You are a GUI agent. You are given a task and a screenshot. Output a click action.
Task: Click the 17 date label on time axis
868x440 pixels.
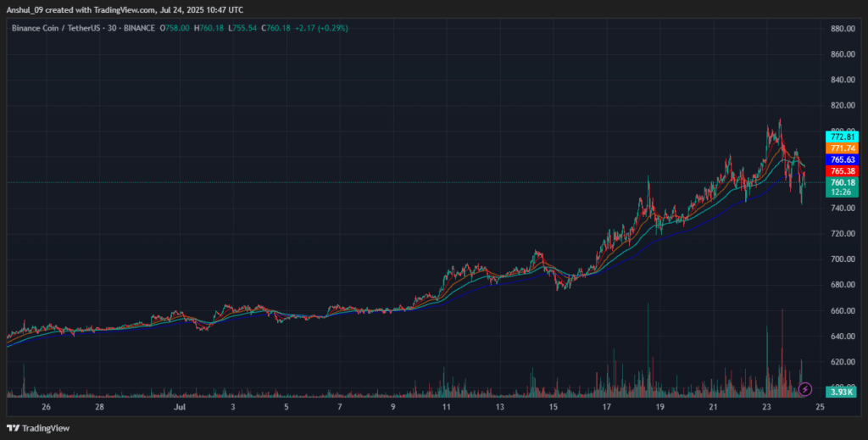tap(607, 408)
